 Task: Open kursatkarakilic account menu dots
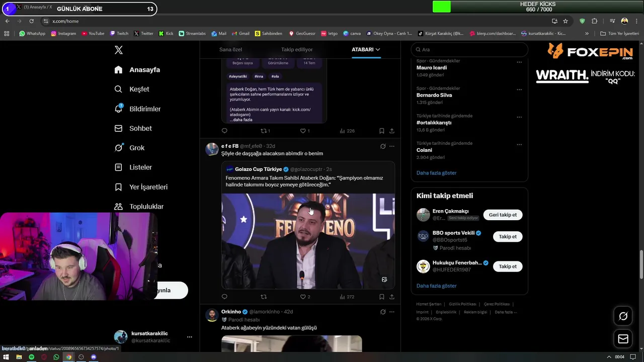[190, 337]
